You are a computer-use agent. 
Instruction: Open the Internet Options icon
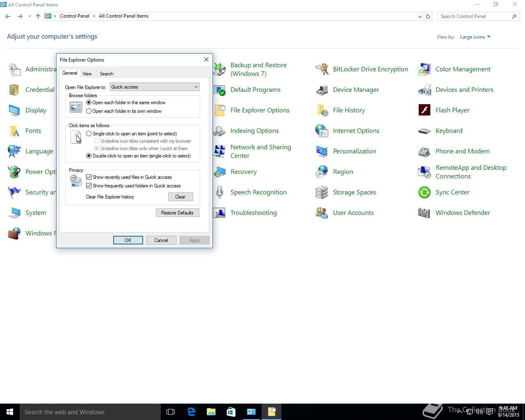click(322, 131)
